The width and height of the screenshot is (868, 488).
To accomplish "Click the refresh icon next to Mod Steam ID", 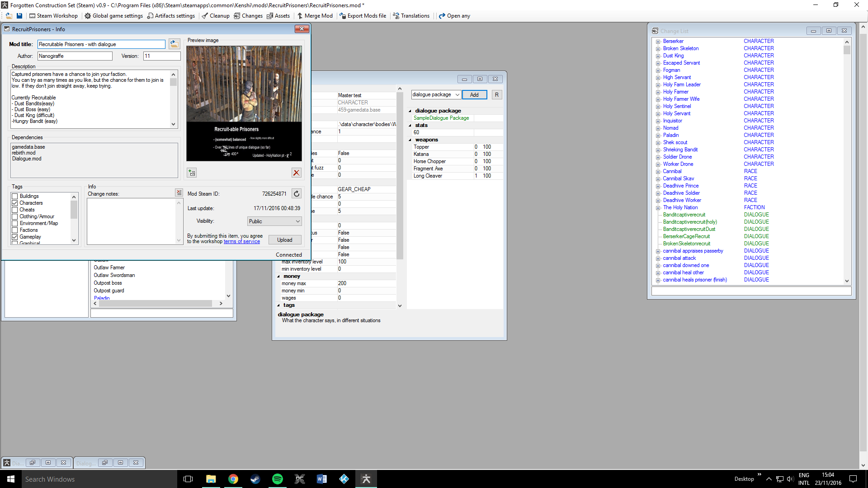I will pos(297,194).
